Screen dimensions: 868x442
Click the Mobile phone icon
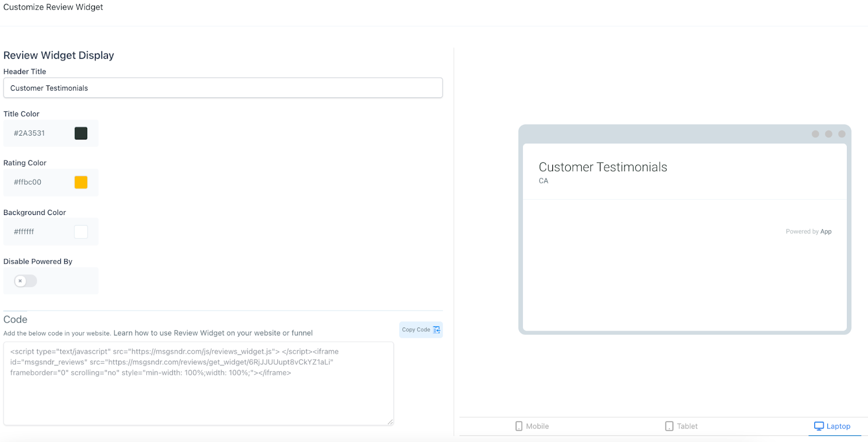point(519,426)
